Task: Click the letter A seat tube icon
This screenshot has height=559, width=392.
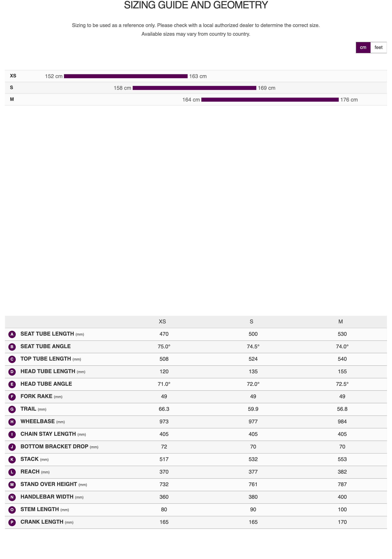Action: pos(12,334)
